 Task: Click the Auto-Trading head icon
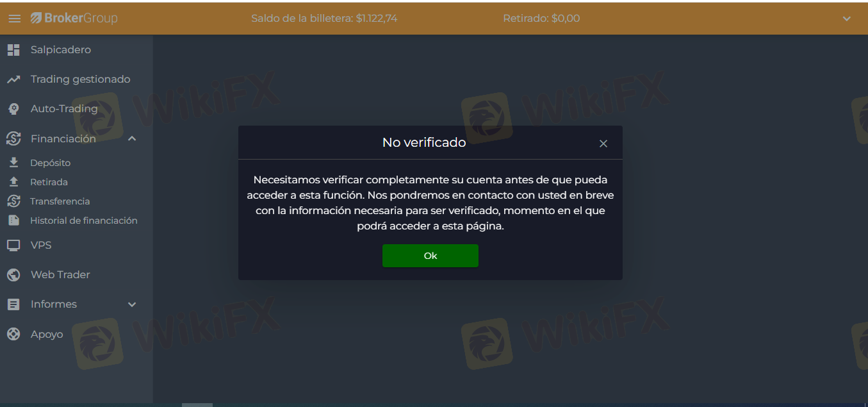click(13, 109)
